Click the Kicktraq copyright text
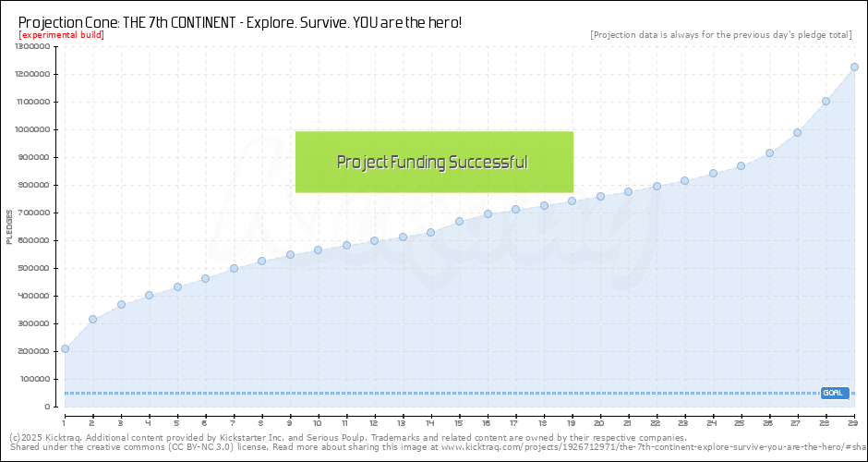The height and width of the screenshot is (462, 868). coord(347,437)
